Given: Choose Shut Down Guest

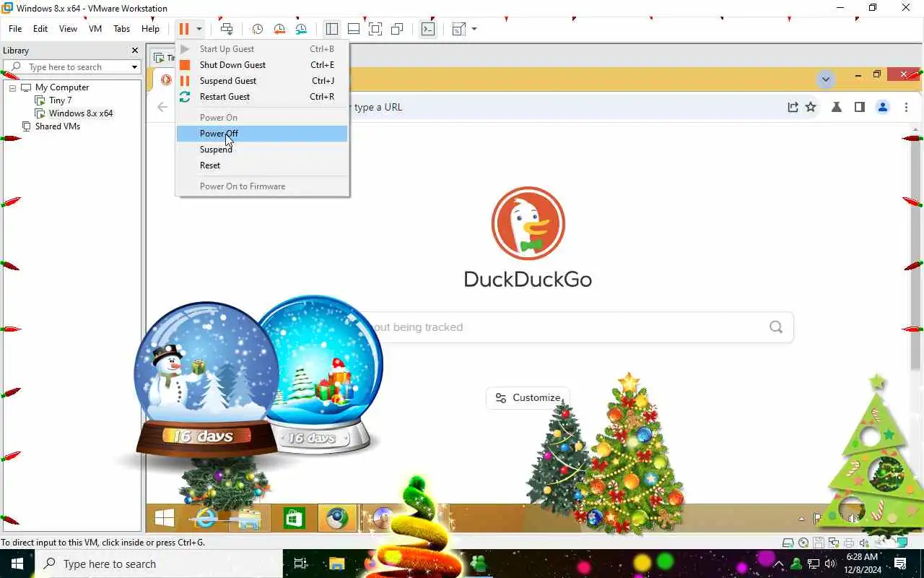Looking at the screenshot, I should pos(262,65).
